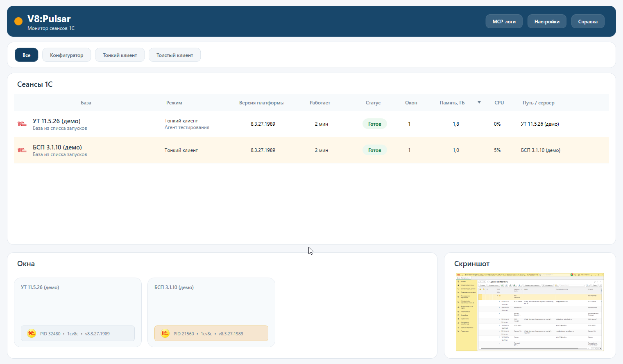Image resolution: width=623 pixels, height=364 pixels.
Task: Open the session screenshot thumbnail
Action: click(x=530, y=312)
